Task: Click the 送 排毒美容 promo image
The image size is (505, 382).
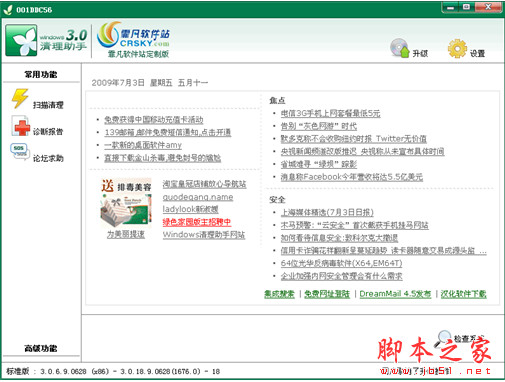Action: point(126,203)
